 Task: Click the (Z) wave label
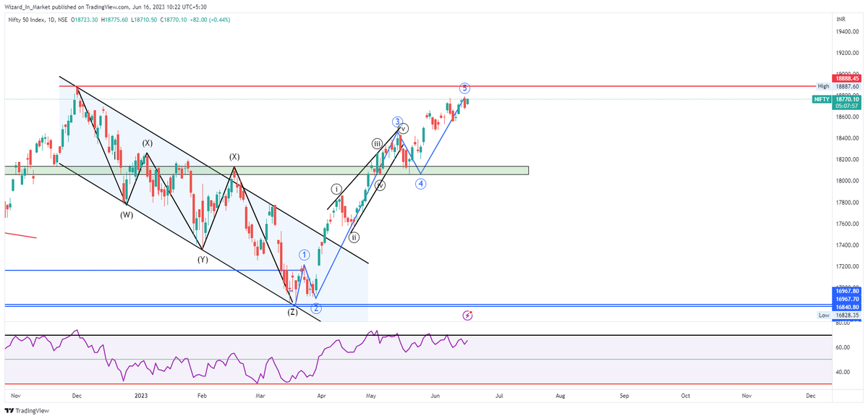point(292,311)
